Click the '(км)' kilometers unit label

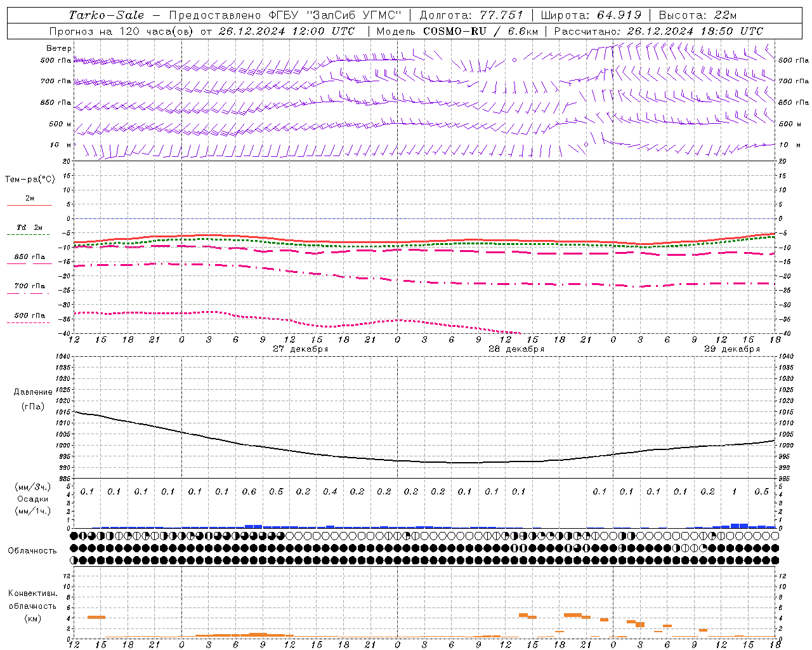click(x=33, y=618)
